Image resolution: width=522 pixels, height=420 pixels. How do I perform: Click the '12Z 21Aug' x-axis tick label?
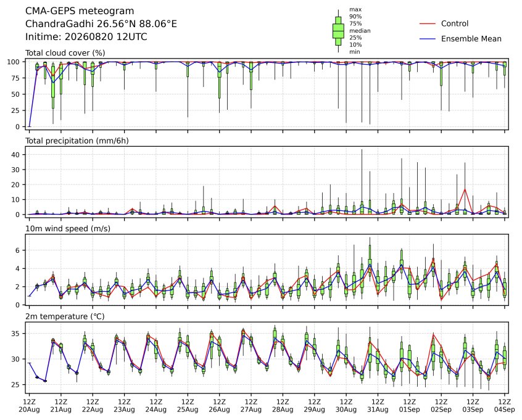61,406
